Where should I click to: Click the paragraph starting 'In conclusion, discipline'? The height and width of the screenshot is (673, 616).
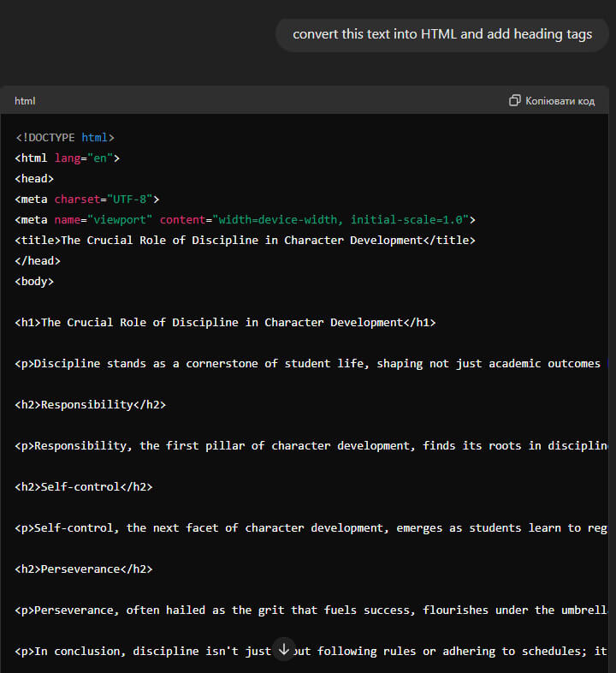(x=311, y=651)
